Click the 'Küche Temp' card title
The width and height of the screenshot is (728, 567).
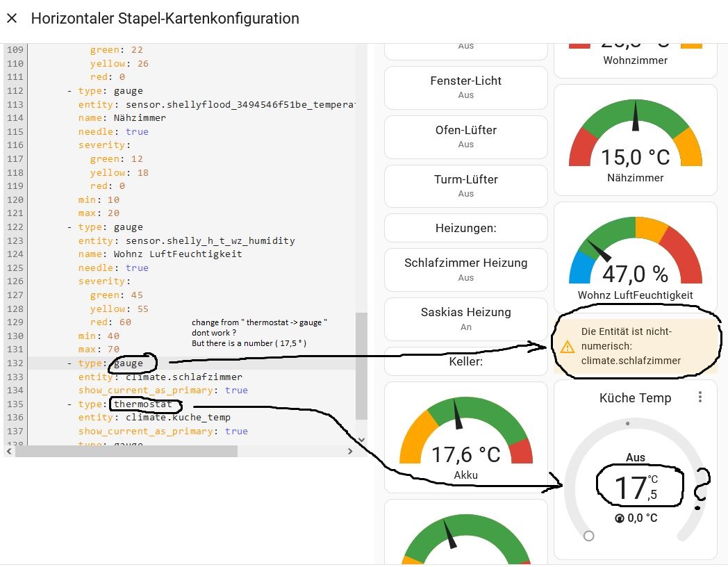pos(635,398)
